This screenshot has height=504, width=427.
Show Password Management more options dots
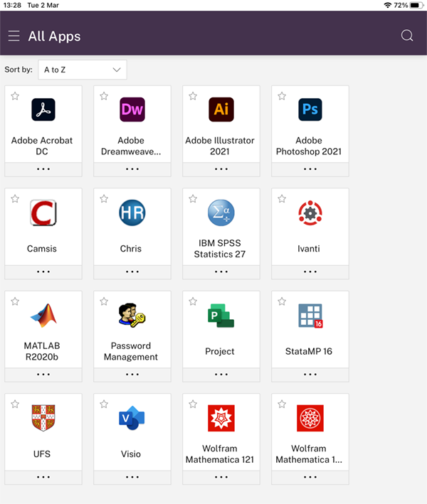tap(132, 375)
